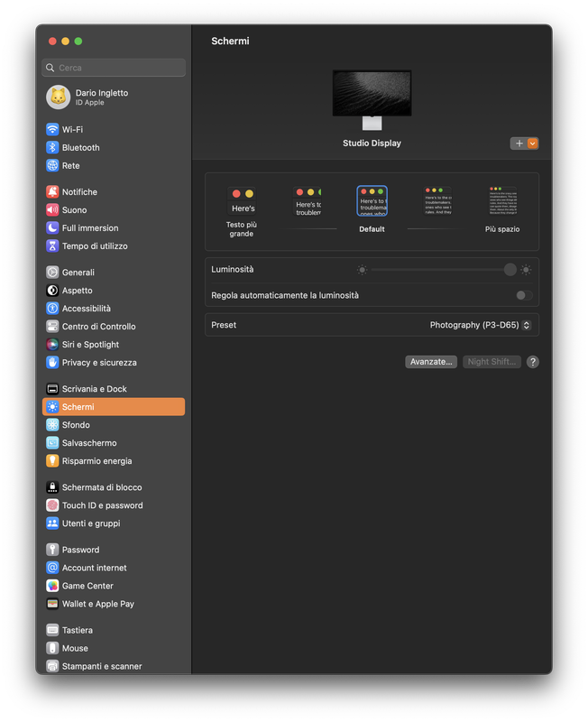Click the Studio Display monitor image

click(372, 99)
